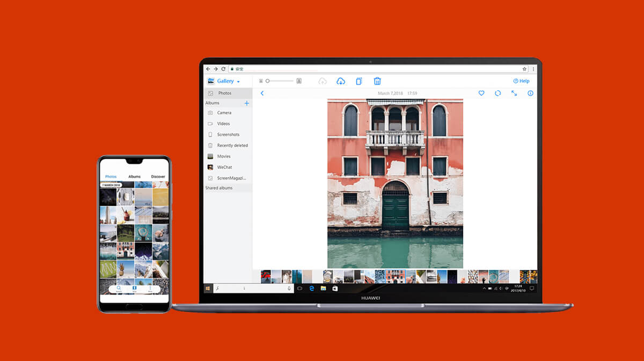Image resolution: width=644 pixels, height=361 pixels.
Task: Adjust the thumbnail size slider handle
Action: point(267,81)
